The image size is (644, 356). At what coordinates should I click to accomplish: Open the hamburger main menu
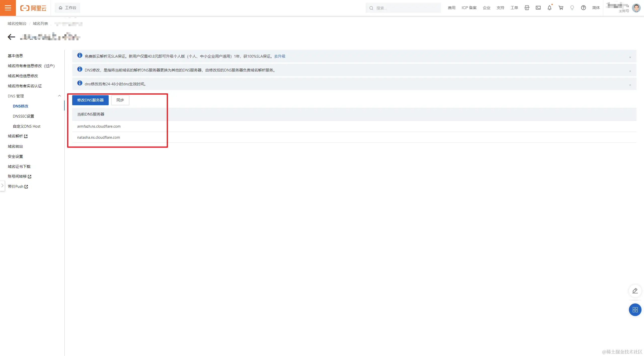[x=8, y=8]
